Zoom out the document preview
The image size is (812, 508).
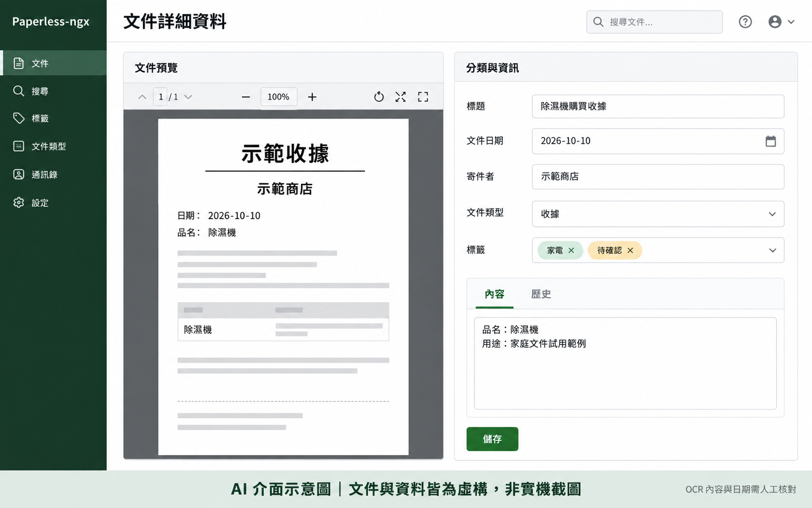click(x=246, y=97)
